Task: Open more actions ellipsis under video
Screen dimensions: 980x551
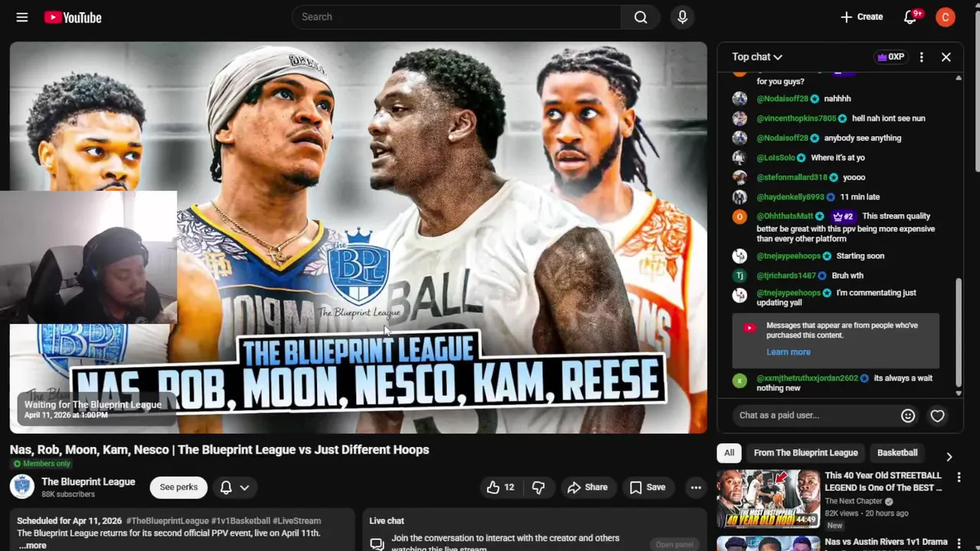Action: (x=696, y=487)
